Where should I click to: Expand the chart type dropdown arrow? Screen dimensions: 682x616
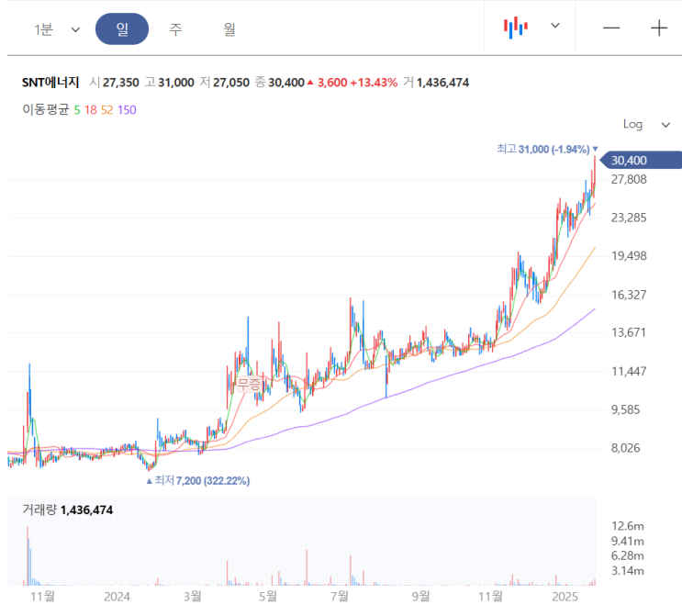pyautogui.click(x=555, y=26)
